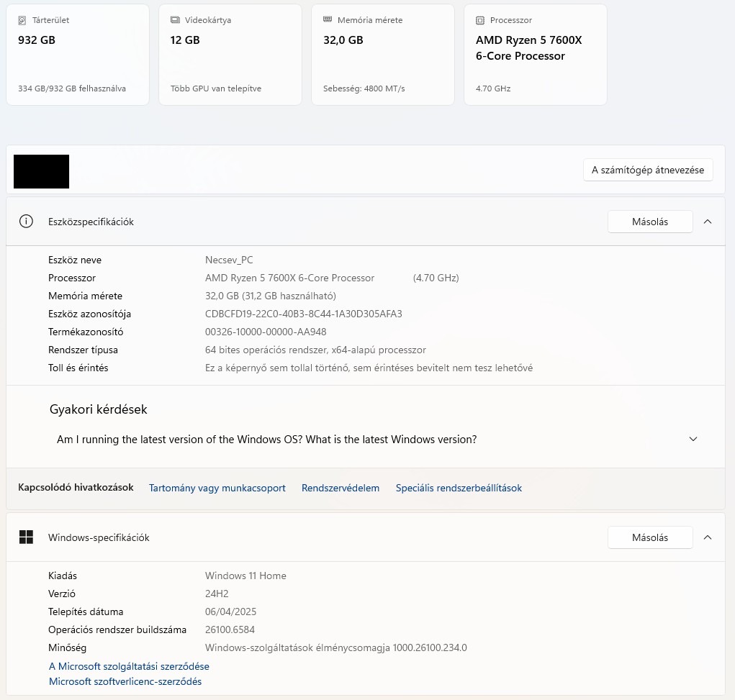Open the 932 GB storage card
Screen dimensions: 735x700
tap(78, 55)
